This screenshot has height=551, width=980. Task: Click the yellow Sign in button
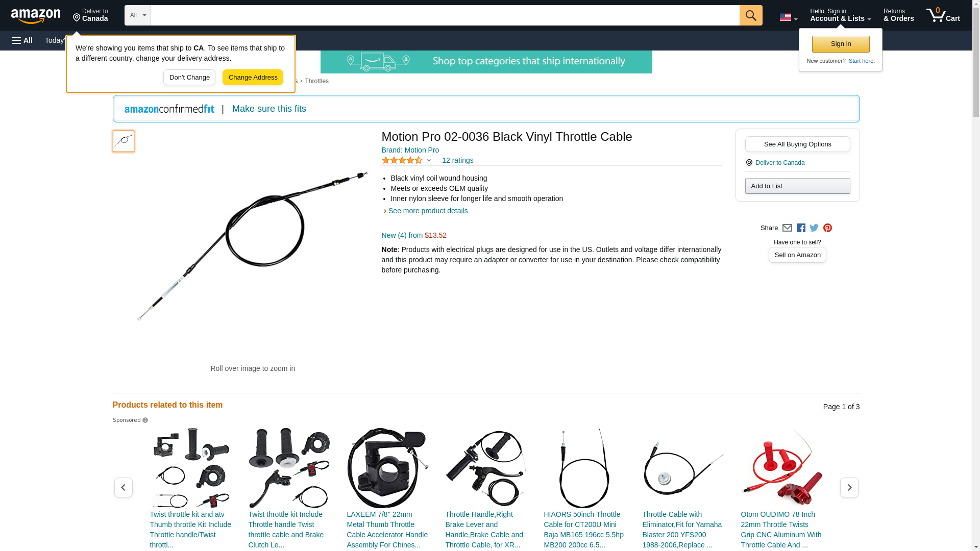click(x=841, y=44)
